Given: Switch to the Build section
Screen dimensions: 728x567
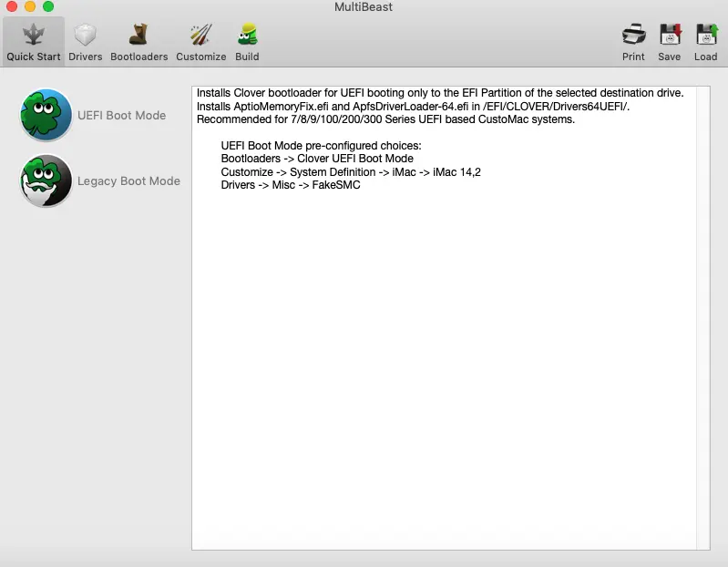Looking at the screenshot, I should point(247,42).
